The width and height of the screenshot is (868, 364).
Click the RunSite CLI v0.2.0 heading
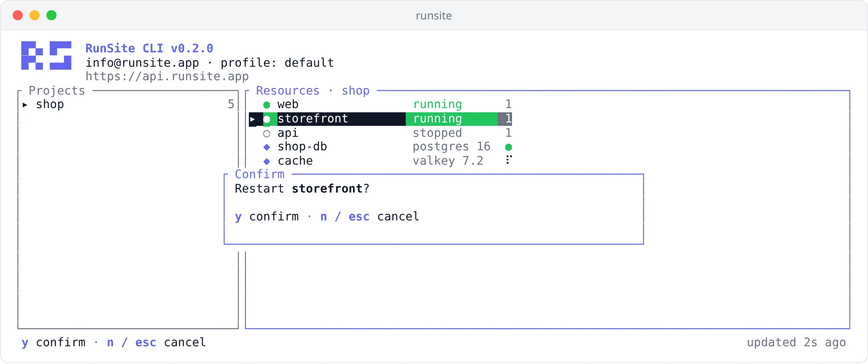(x=149, y=49)
